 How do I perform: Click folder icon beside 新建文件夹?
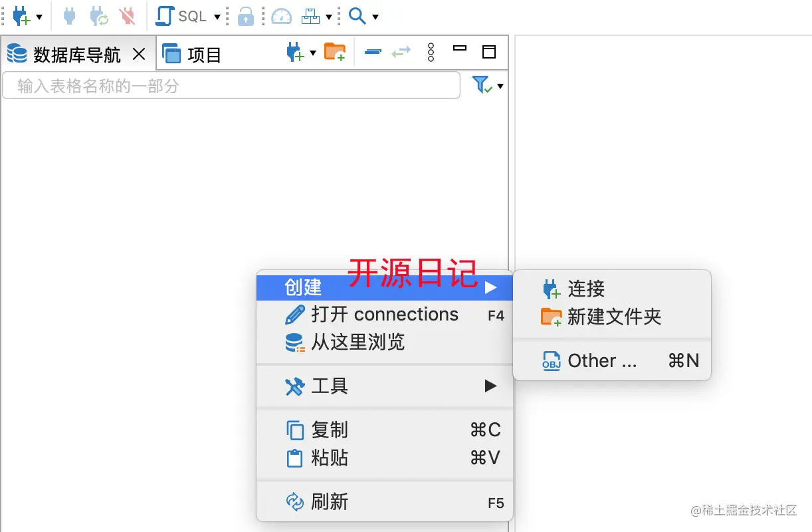pyautogui.click(x=552, y=317)
